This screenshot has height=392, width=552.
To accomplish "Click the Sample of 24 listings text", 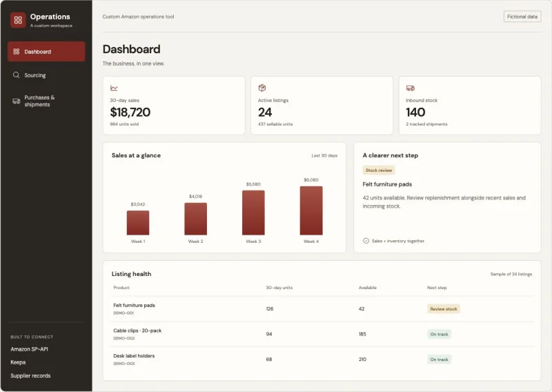I will coord(511,274).
